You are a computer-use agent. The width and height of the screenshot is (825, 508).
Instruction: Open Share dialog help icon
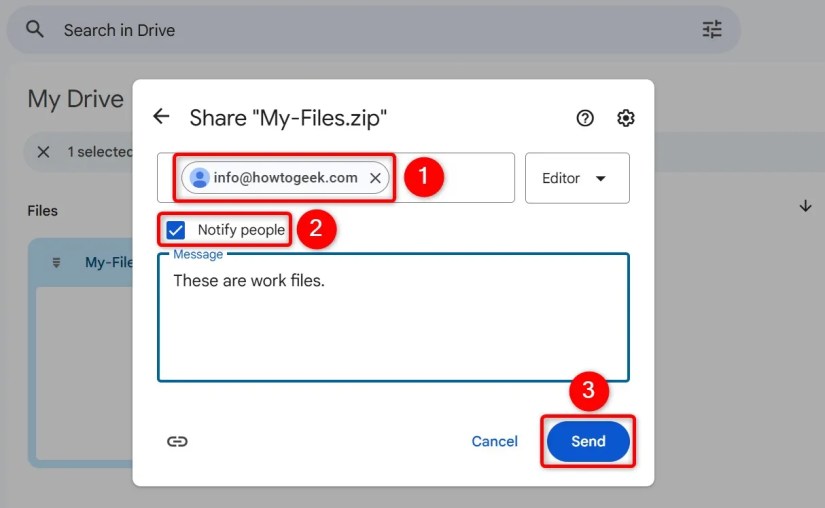point(585,118)
